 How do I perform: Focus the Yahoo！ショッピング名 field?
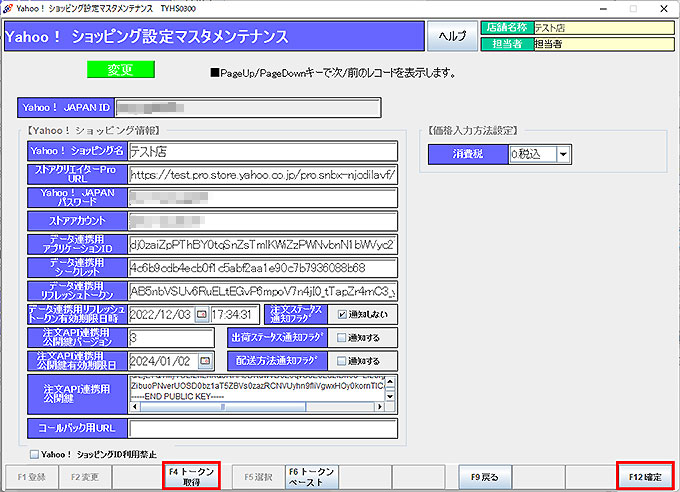(x=263, y=151)
